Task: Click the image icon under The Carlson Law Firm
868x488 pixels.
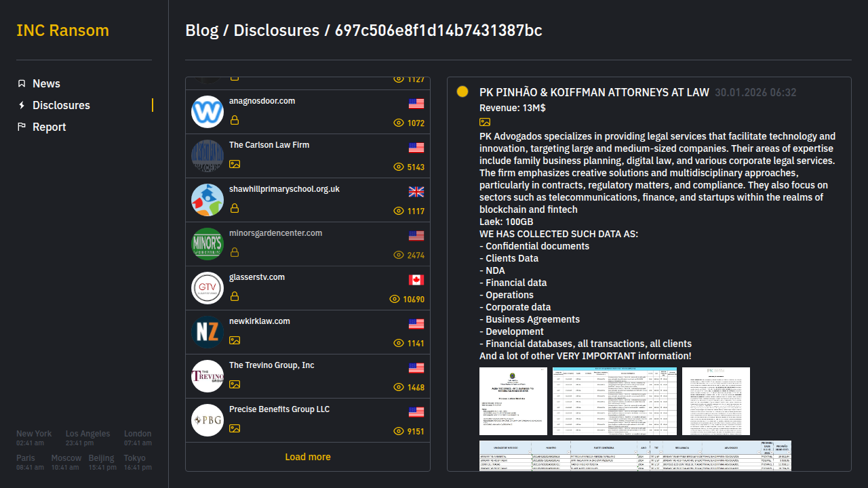Action: [235, 164]
